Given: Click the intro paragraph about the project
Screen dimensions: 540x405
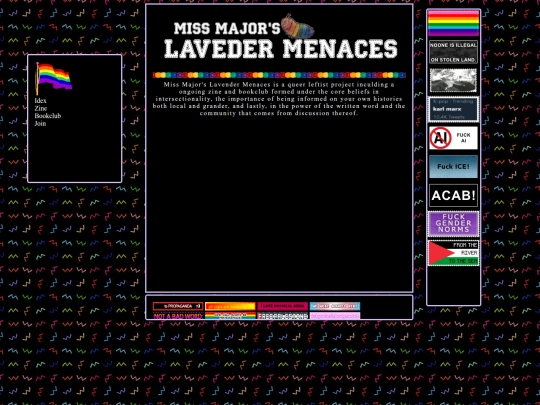Looking at the screenshot, I should 279,99.
